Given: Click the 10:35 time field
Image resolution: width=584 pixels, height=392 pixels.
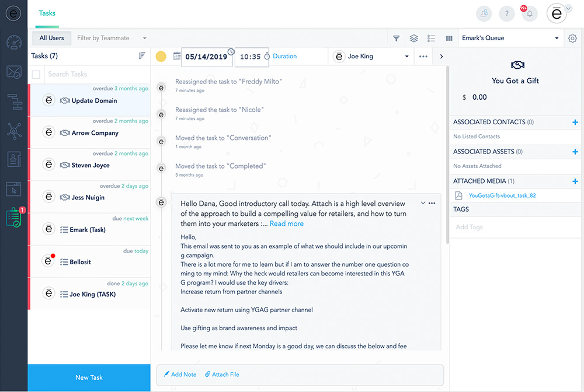Looking at the screenshot, I should click(x=251, y=57).
